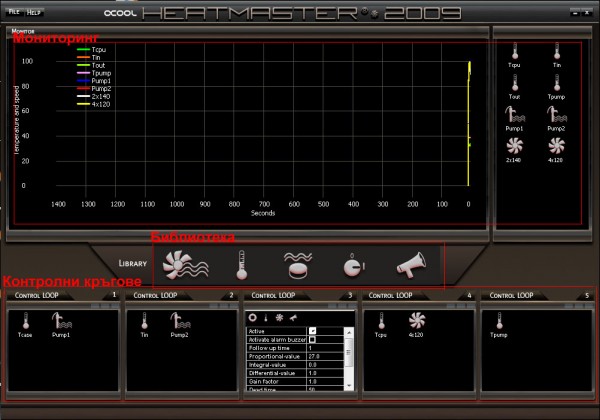Screen dimensions: 600x420
Task: Open small fan tab in Control Loop 3
Action: tap(279, 317)
